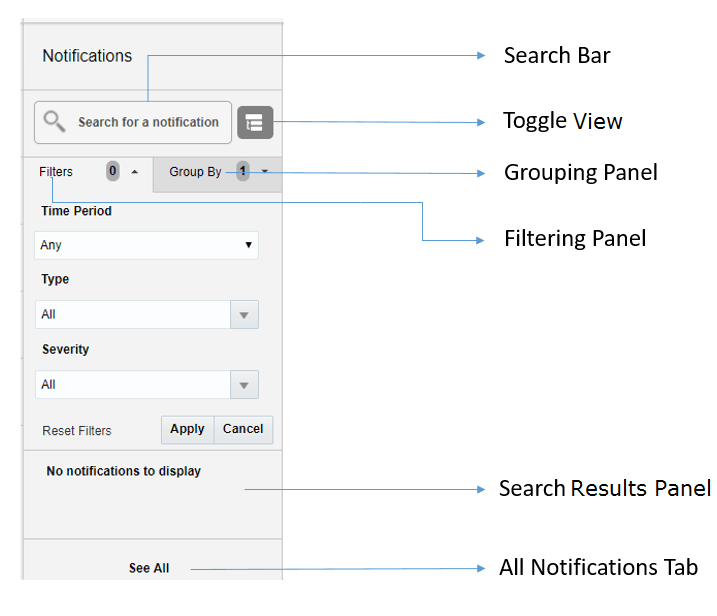Open the Time Period dropdown set to Any

pos(146,245)
